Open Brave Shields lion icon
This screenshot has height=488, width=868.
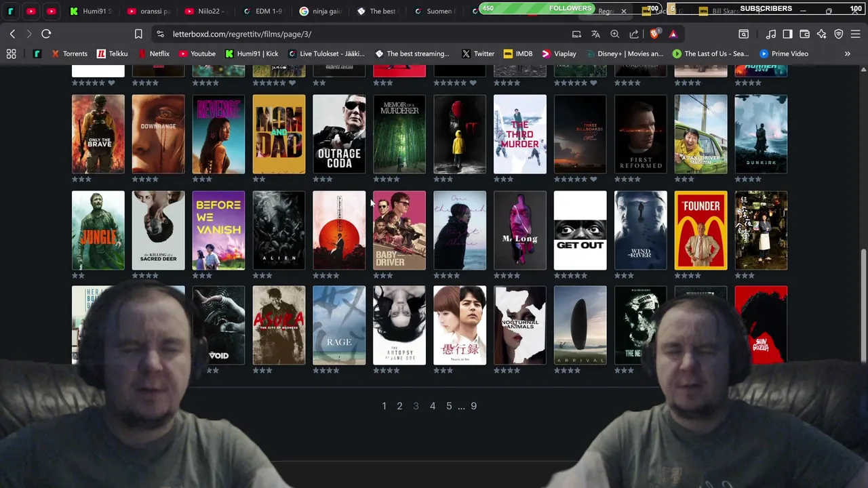click(x=654, y=34)
